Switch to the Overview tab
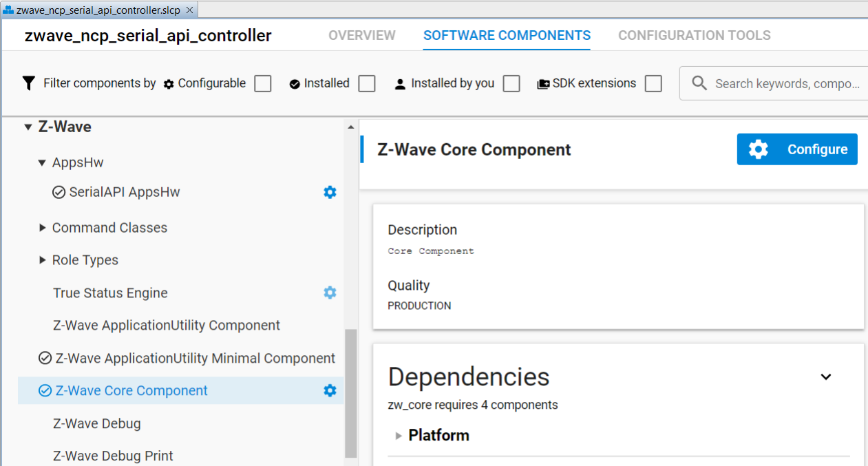Image resolution: width=868 pixels, height=466 pixels. point(362,35)
